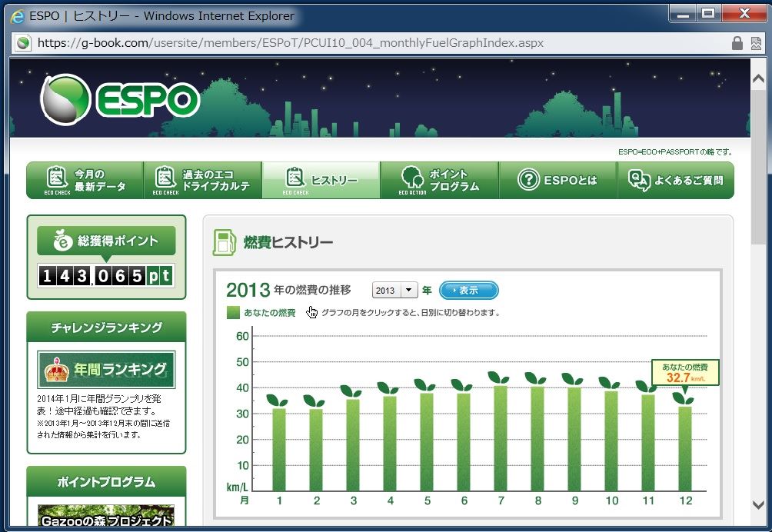
Task: Click the page scrollbar down arrow
Action: coord(759,505)
